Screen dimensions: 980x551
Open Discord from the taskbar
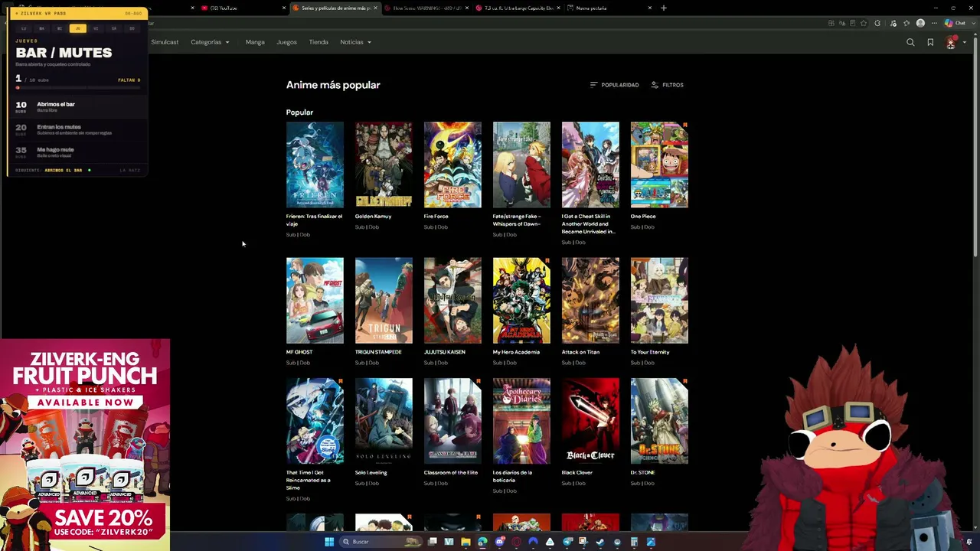pos(499,542)
